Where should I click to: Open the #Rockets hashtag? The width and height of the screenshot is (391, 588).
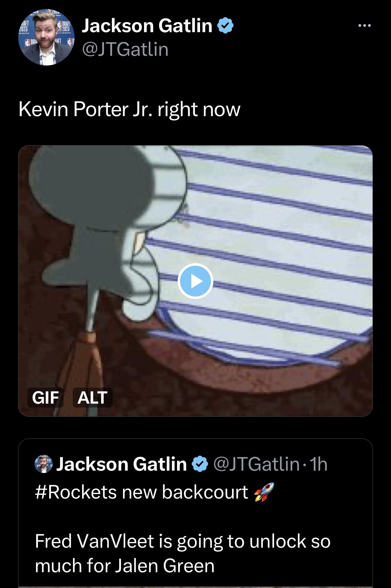click(x=76, y=492)
